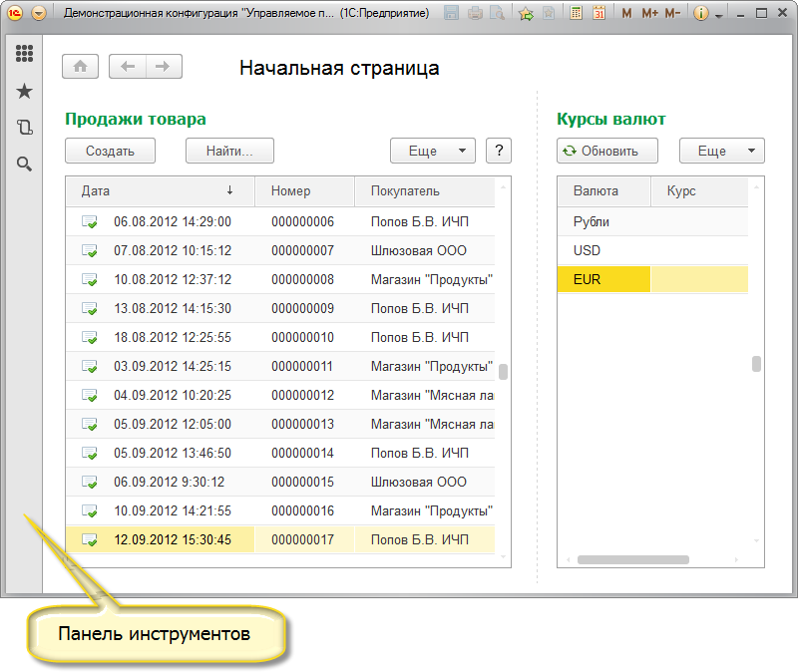
Task: Open History from the sidebar scroll icon
Action: pos(24,128)
